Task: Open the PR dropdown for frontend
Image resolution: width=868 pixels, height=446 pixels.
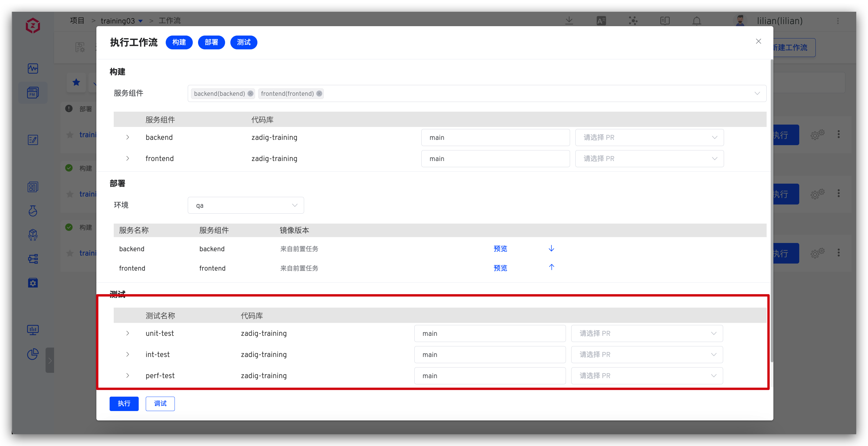Action: tap(649, 159)
